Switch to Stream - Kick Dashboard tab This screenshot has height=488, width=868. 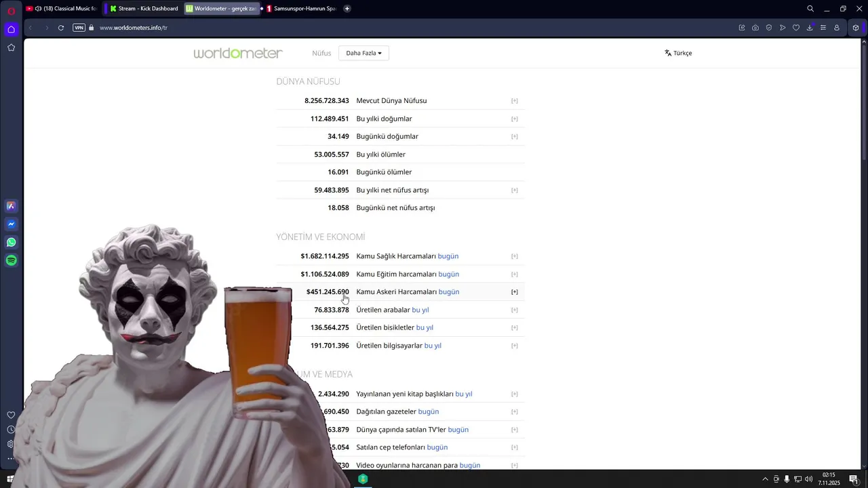coord(143,9)
